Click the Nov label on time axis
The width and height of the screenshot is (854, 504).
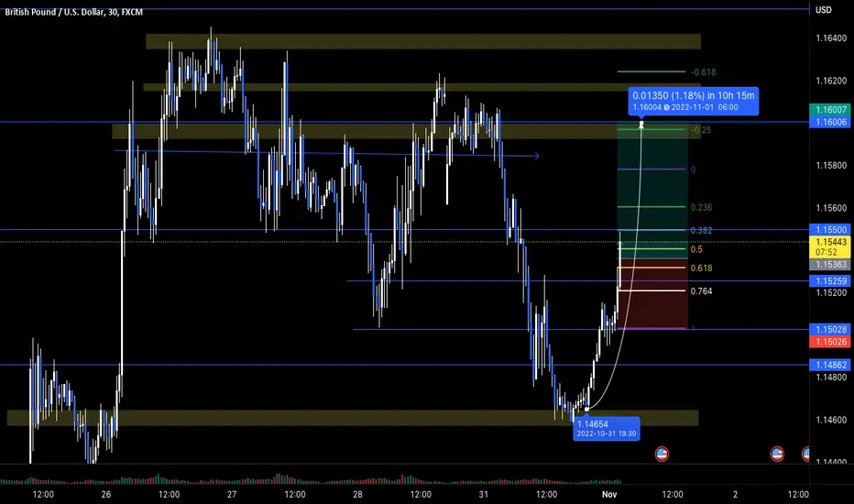tap(609, 494)
